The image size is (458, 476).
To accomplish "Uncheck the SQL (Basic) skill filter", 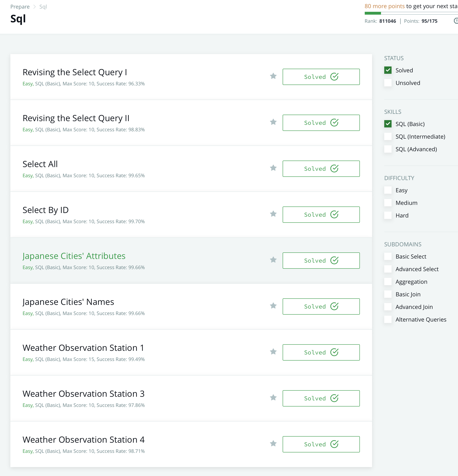I will 388,124.
